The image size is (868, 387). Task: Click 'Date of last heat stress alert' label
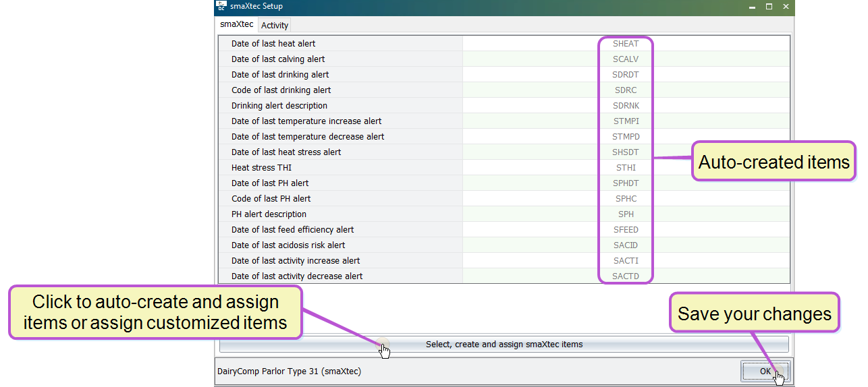tap(286, 152)
